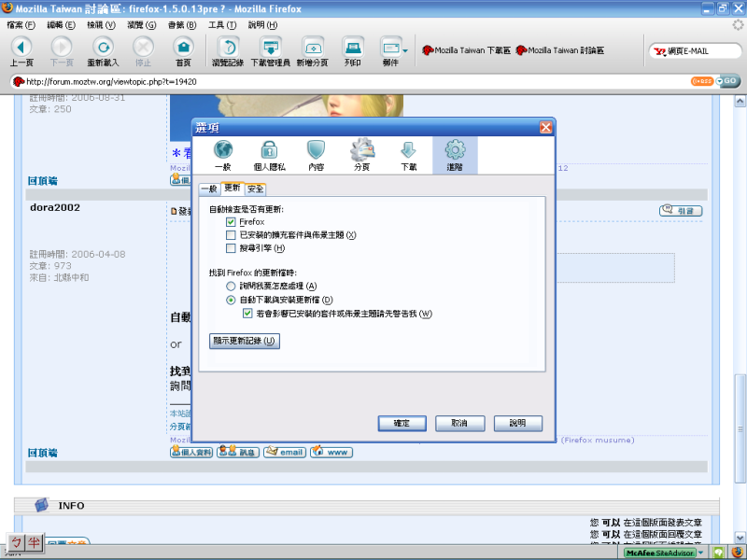Click the throbber activity indicator icon

738,25
